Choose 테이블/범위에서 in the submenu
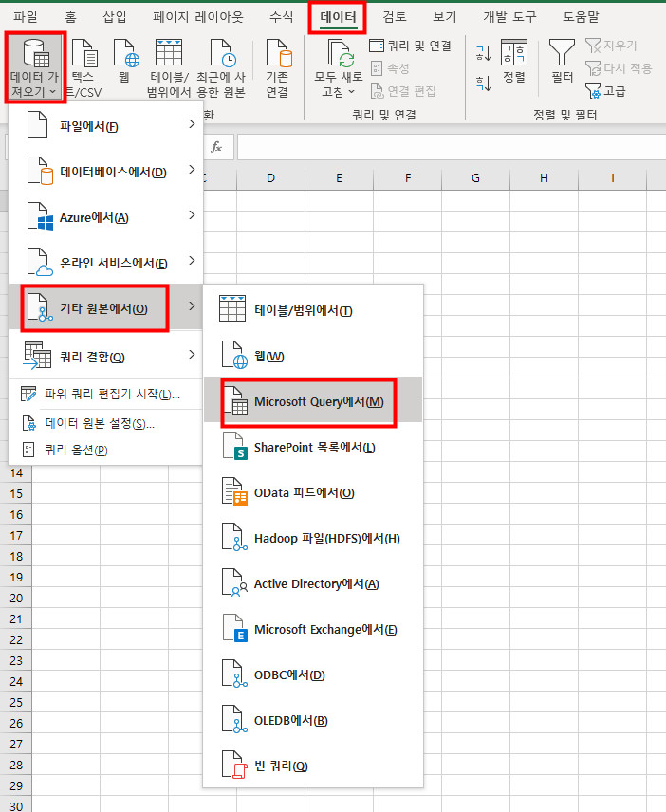This screenshot has width=666, height=812. point(313,309)
